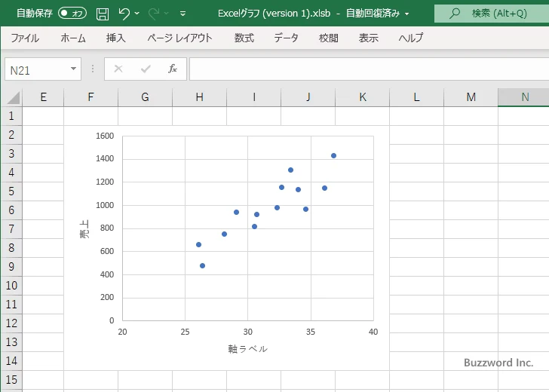
Task: Open Customize Quick Access Toolbar dropdown
Action: click(182, 14)
